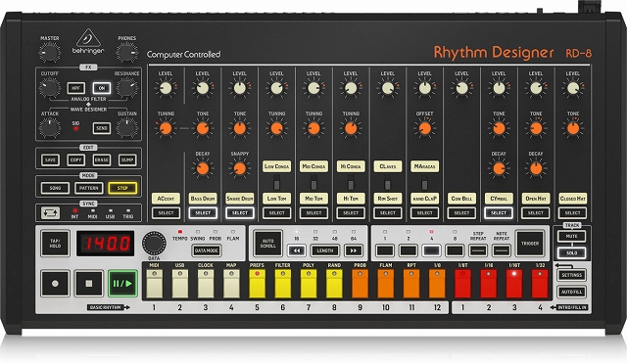This screenshot has width=627, height=364.
Task: Click the LENGTH selector button
Action: coord(325,250)
